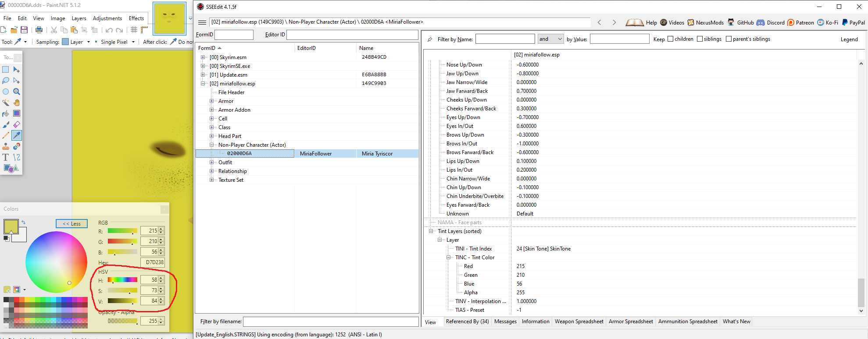Select the Color Picker eyedropper tool
This screenshot has width=868, height=339.
click(x=17, y=135)
